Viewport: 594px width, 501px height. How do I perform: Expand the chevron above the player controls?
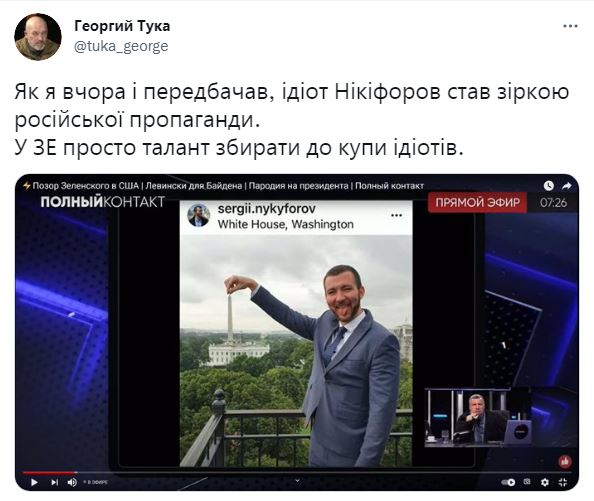tap(297, 481)
